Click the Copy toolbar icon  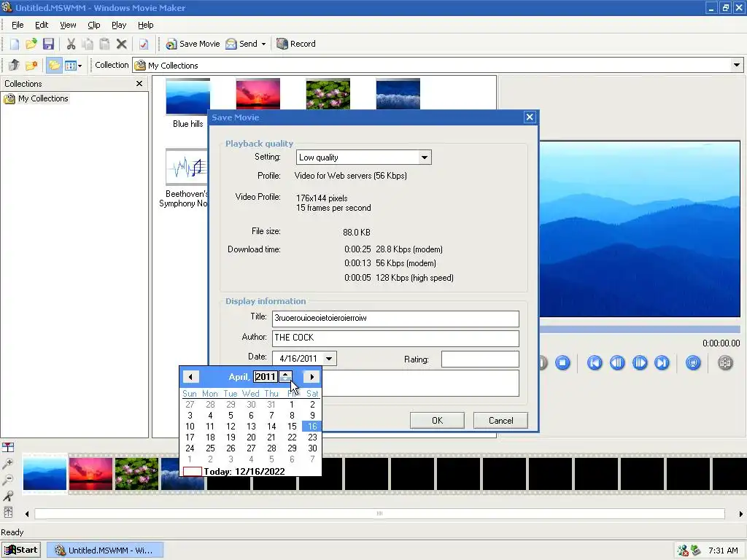click(x=88, y=44)
